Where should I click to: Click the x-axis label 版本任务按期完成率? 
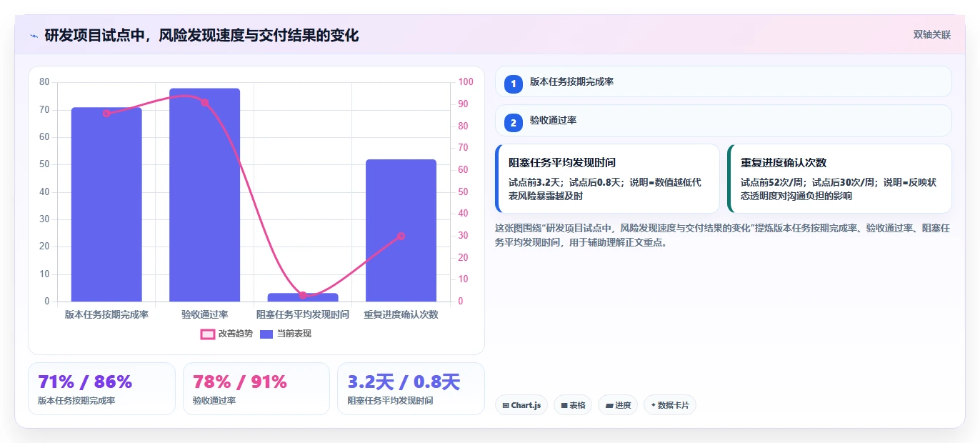[x=106, y=314]
